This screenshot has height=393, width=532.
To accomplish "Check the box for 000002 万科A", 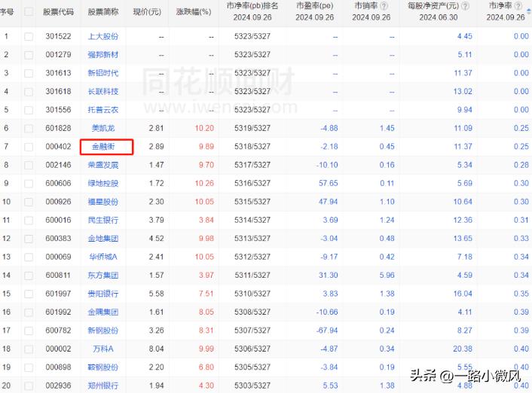I will tap(29, 349).
